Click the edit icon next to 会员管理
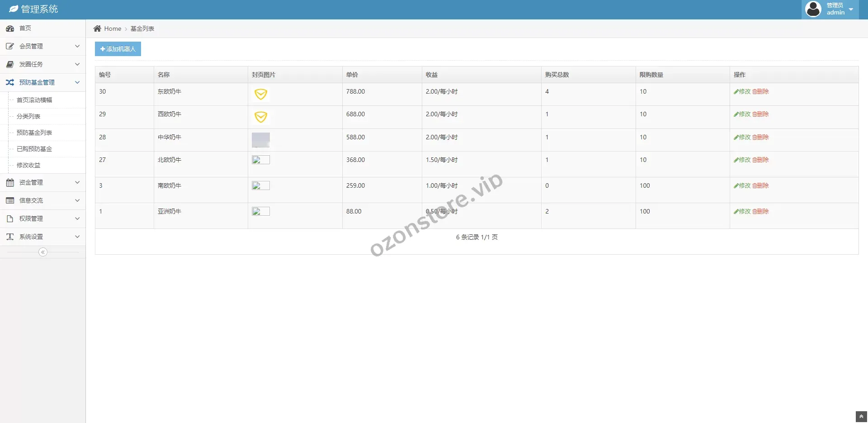Image resolution: width=868 pixels, height=423 pixels. pos(10,46)
